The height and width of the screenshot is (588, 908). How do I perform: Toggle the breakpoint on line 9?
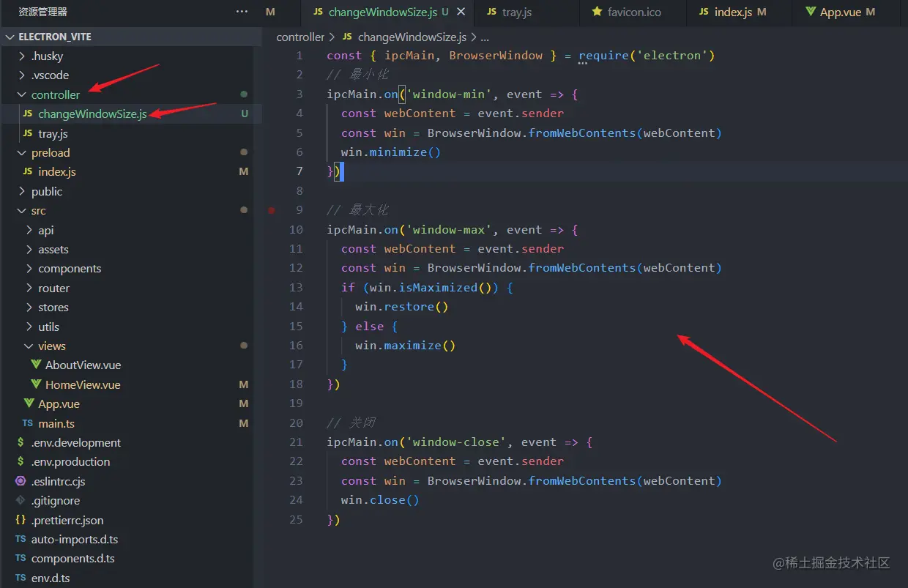272,210
